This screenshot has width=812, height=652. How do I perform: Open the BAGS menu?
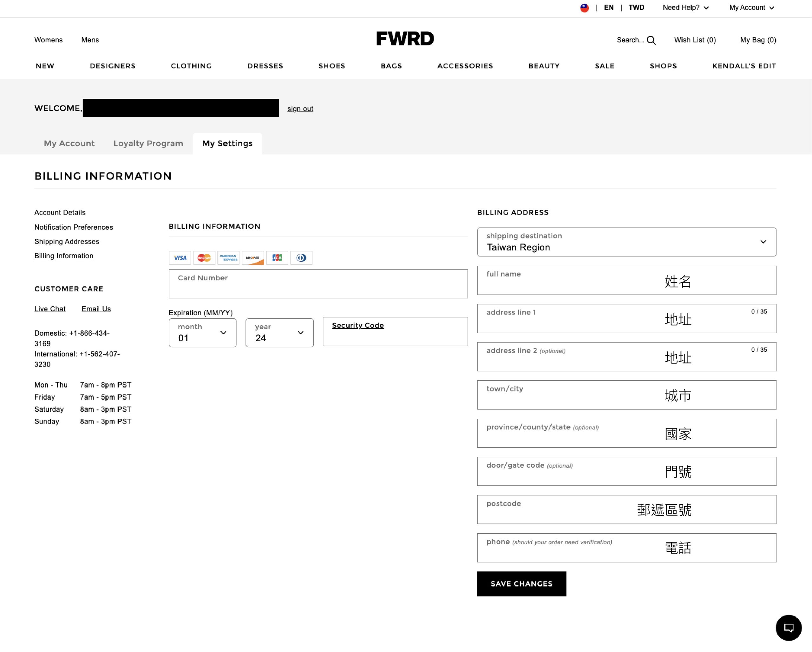pos(391,66)
